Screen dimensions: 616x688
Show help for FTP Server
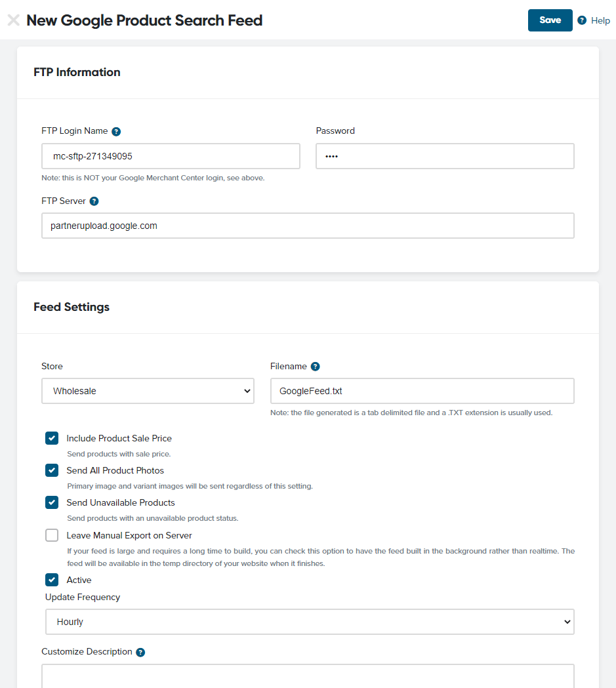94,201
